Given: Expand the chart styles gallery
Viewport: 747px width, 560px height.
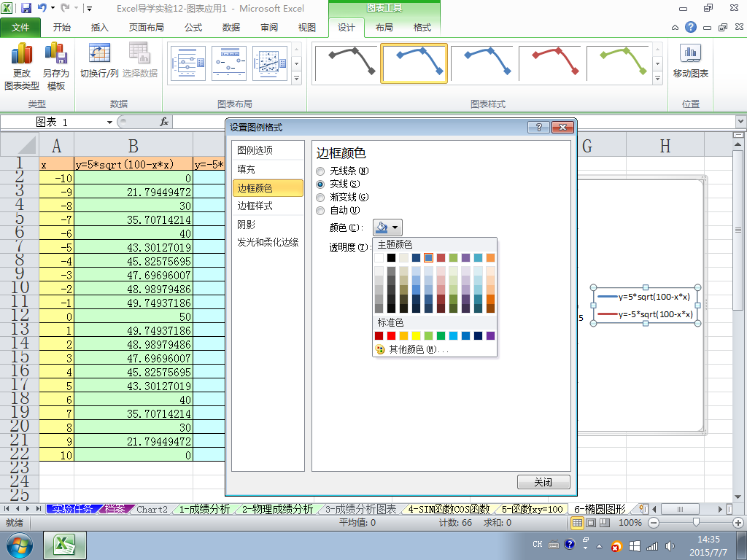Looking at the screenshot, I should pos(657,77).
